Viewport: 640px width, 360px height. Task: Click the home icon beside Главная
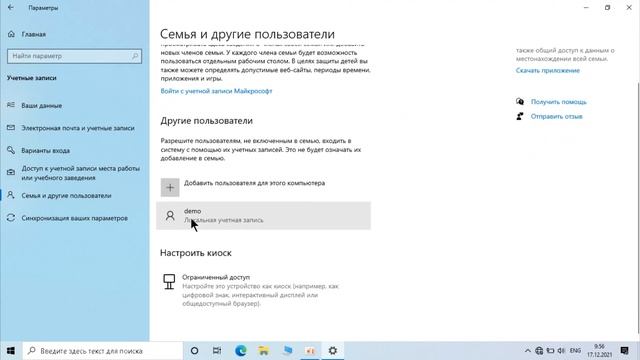[11, 34]
